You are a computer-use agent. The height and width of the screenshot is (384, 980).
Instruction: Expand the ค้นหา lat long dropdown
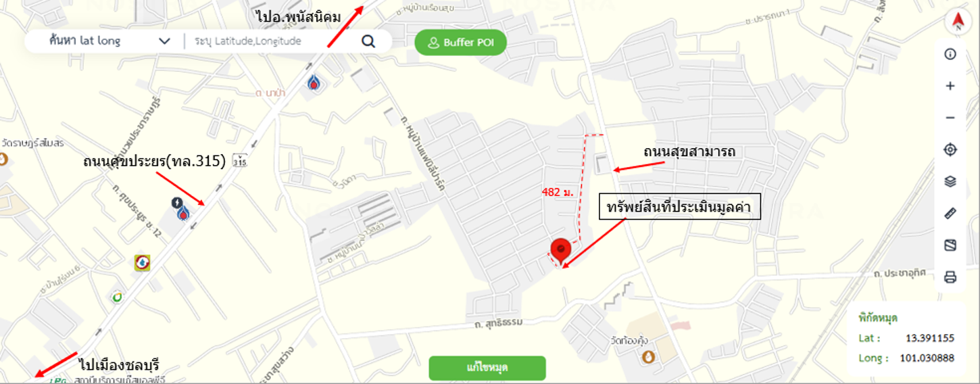point(109,41)
